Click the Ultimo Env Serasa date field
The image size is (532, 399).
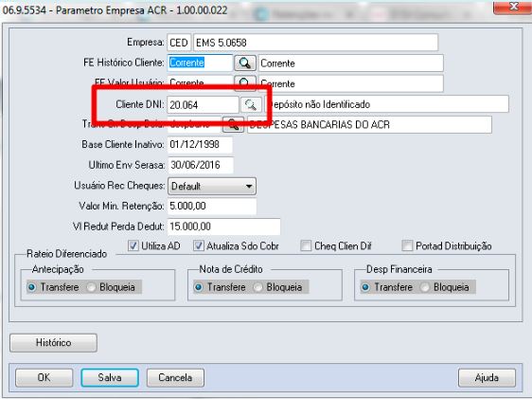[x=200, y=165]
